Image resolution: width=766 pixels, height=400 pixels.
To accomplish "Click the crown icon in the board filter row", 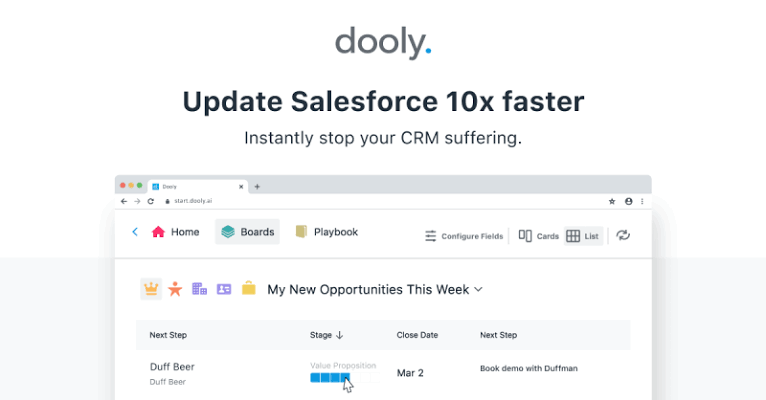I will 151,289.
